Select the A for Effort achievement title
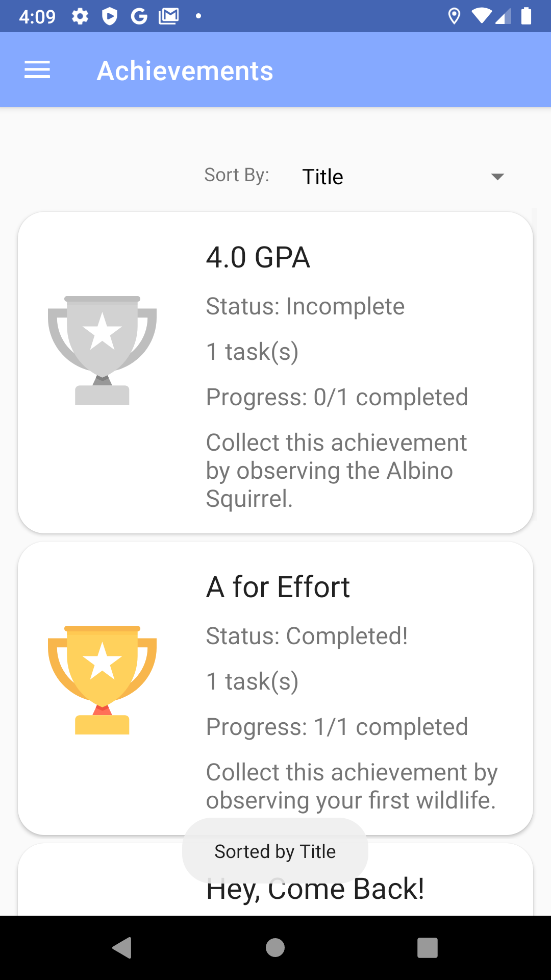Image resolution: width=551 pixels, height=980 pixels. 278,587
